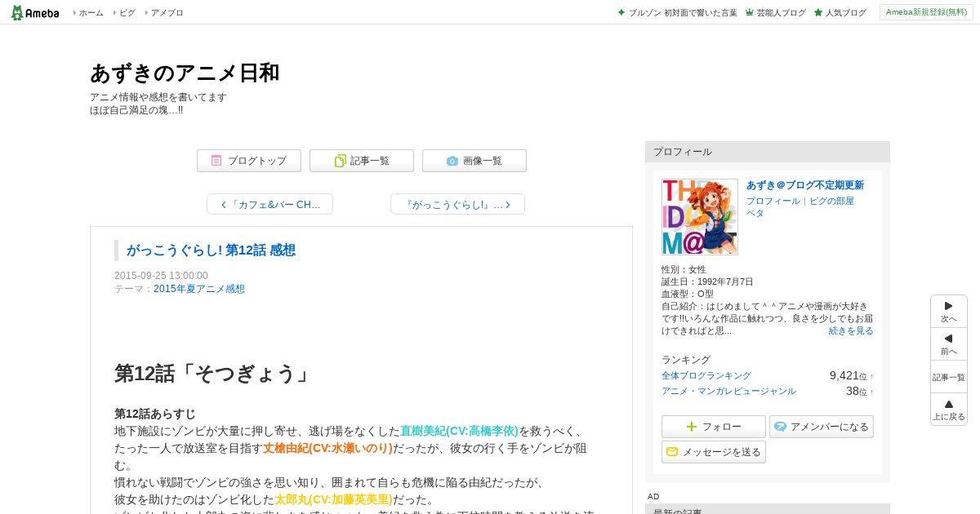The image size is (980, 514).
Task: Click the heading 第12話「そつぎょう」
Action: coord(214,374)
